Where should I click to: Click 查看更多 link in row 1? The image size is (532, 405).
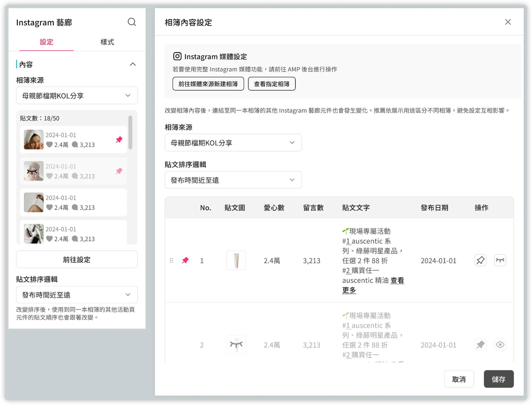[x=397, y=281]
